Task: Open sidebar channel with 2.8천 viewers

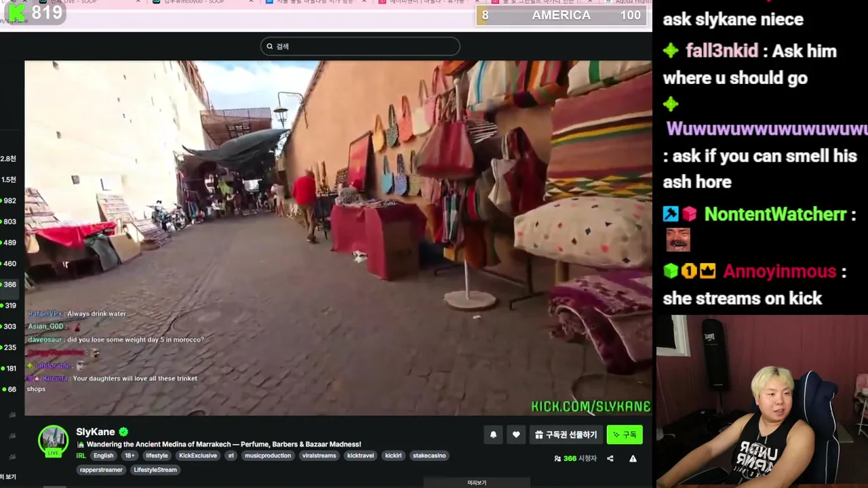Action: [8, 159]
